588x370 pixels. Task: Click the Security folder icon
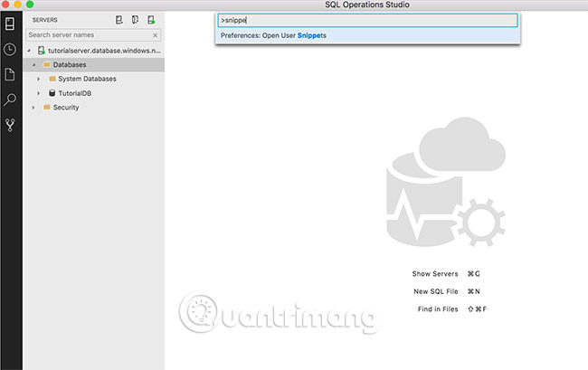[47, 107]
